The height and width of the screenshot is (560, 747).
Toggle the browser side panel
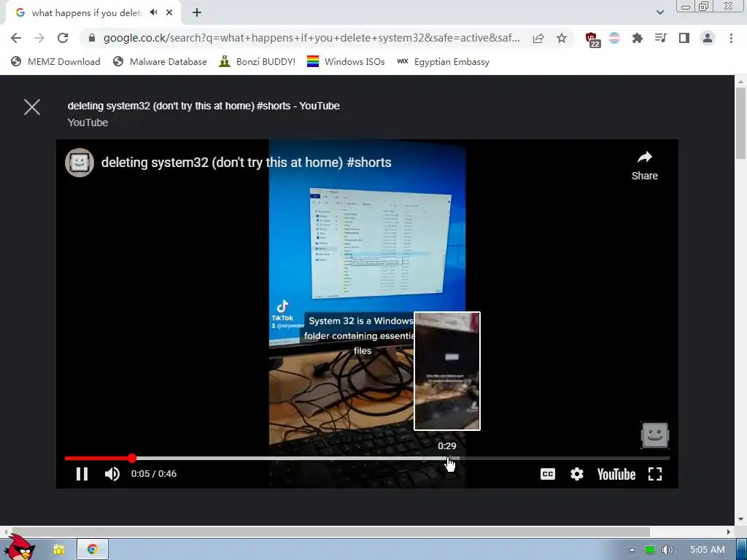[684, 38]
